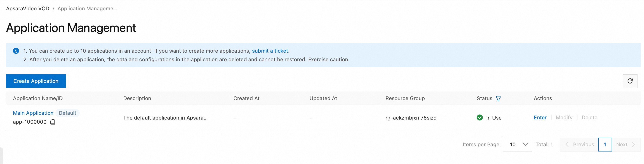Click the refresh icon button
The height and width of the screenshot is (164, 644).
(x=630, y=81)
